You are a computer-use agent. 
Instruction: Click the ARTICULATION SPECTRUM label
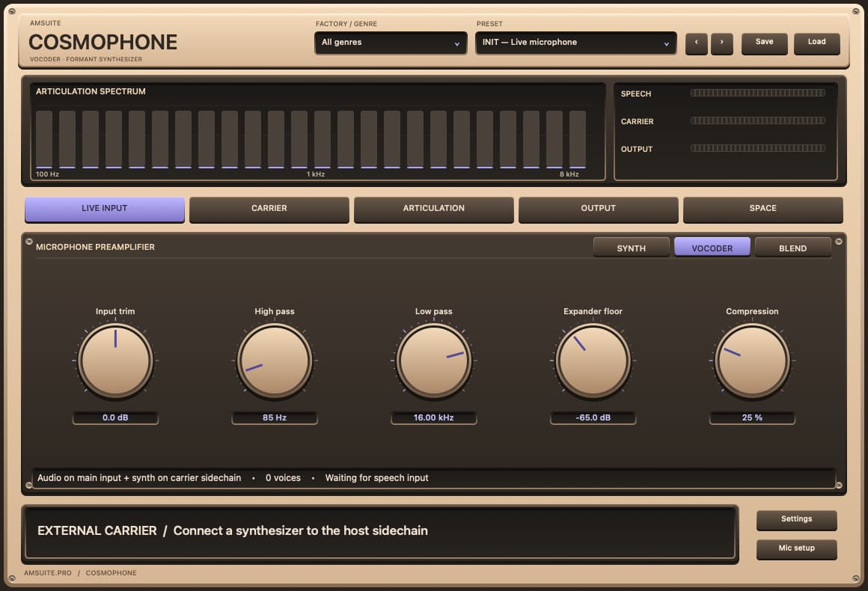[91, 91]
